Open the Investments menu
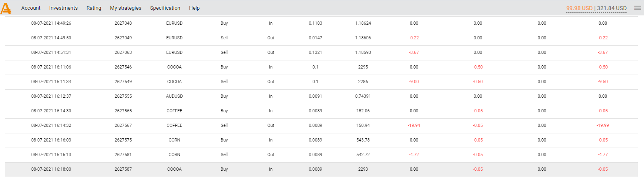 click(63, 8)
